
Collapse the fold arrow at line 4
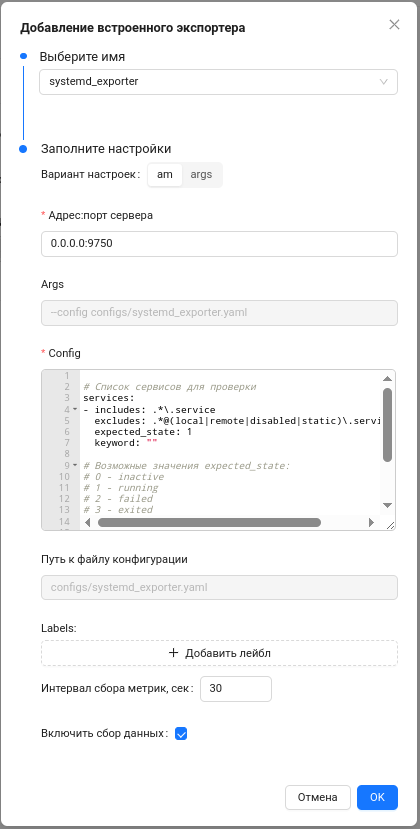pos(75,410)
